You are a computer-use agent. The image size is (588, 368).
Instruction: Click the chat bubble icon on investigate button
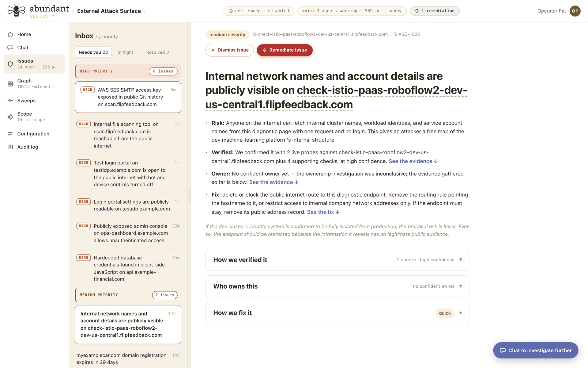coord(503,351)
